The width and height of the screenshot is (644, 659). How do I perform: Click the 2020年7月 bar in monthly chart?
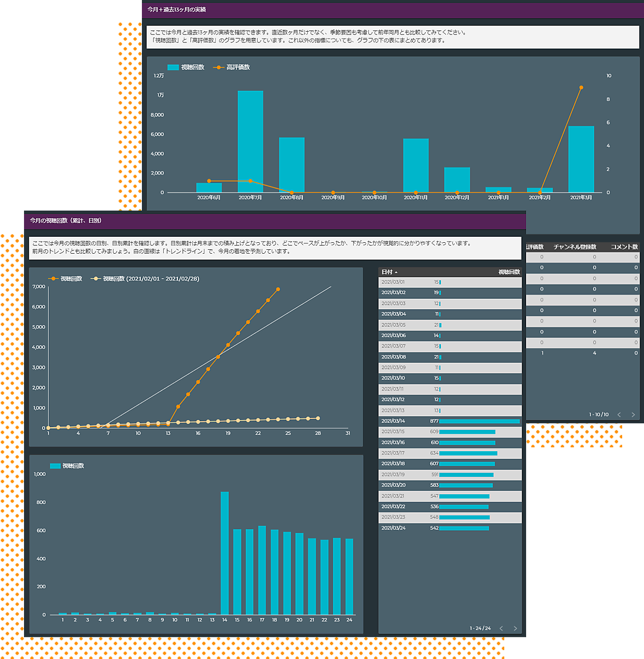pyautogui.click(x=251, y=142)
